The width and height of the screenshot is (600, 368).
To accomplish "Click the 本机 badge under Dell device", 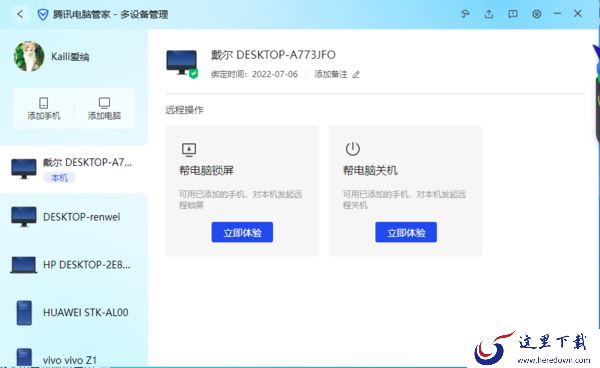I will (59, 177).
